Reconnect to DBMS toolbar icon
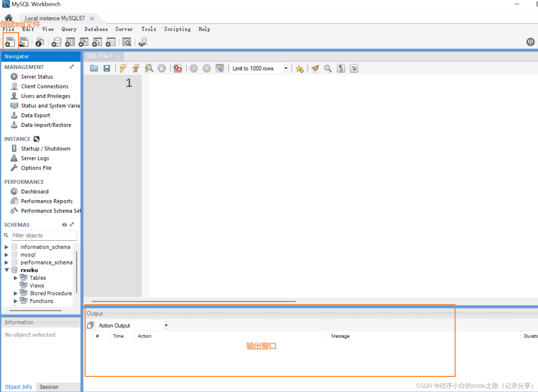Viewport: 538px width, 392px height. (x=143, y=42)
